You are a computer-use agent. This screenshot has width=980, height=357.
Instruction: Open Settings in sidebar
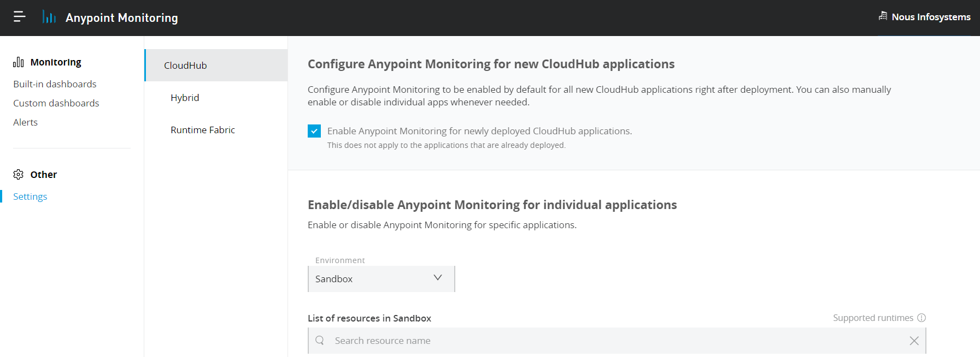tap(30, 197)
